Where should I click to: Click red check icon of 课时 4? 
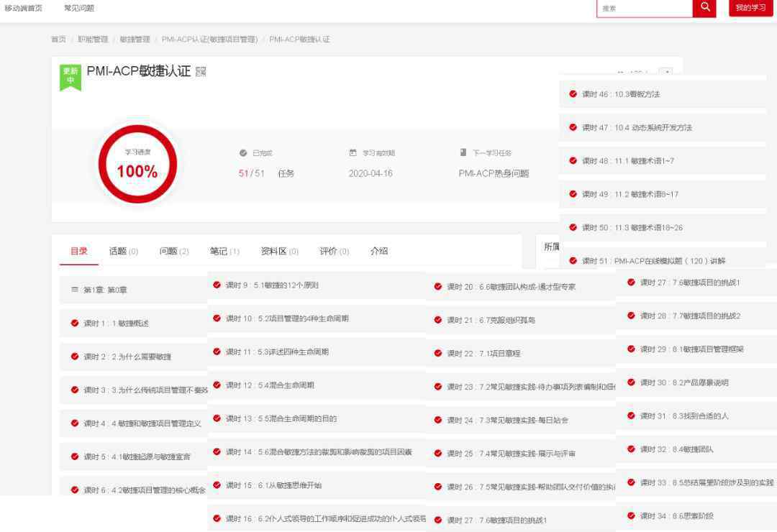coord(75,423)
